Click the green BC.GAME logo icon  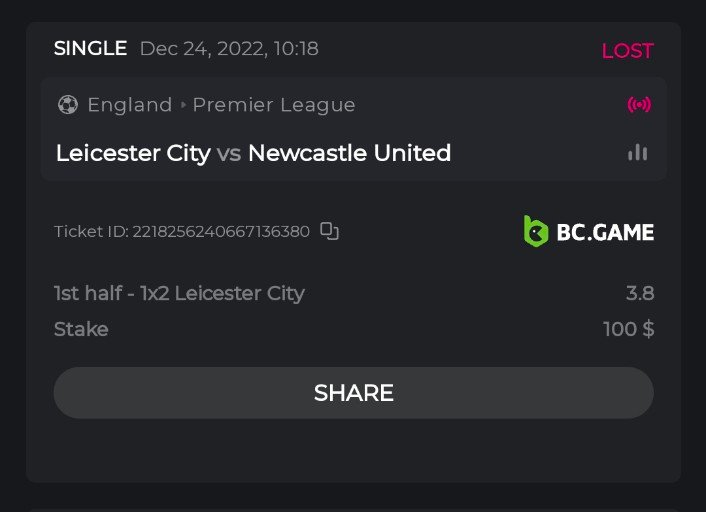coord(536,232)
